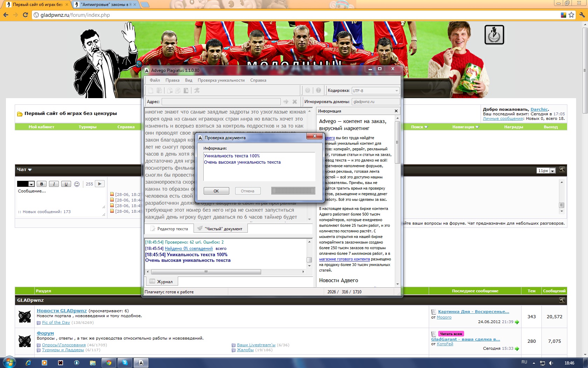The width and height of the screenshot is (588, 368).
Task: Click the Bold button in chat toolbar
Action: (x=42, y=184)
